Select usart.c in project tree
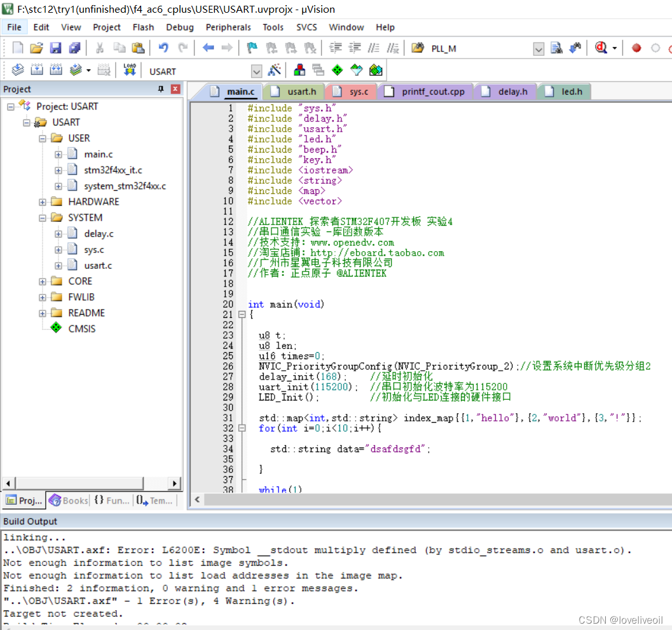Viewport: 672px width, 630px height. (x=98, y=266)
